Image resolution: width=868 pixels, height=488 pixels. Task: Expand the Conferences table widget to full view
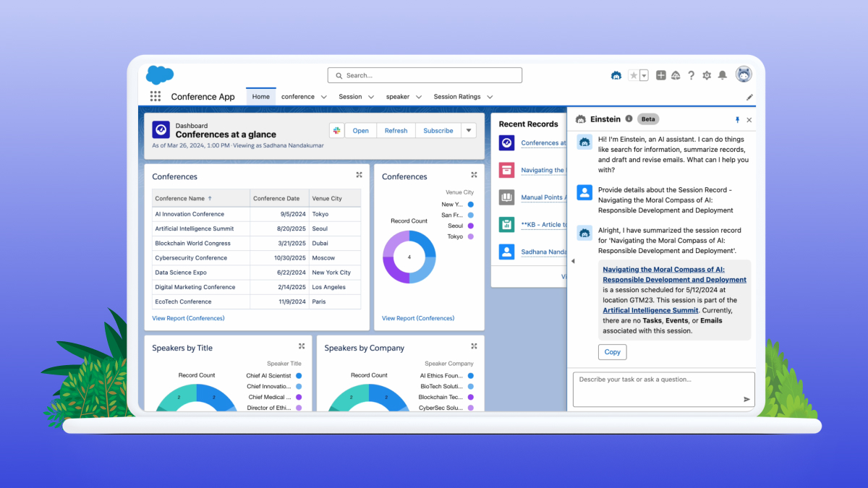click(359, 174)
